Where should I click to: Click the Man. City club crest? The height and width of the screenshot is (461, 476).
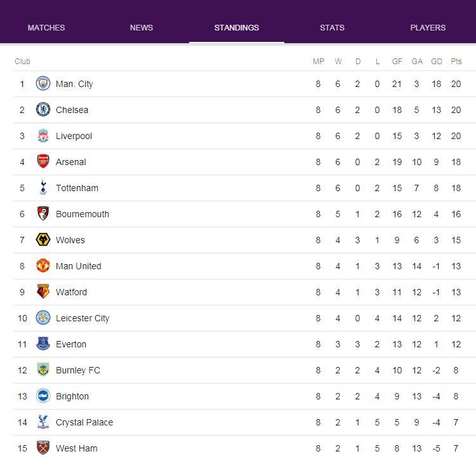(x=43, y=84)
